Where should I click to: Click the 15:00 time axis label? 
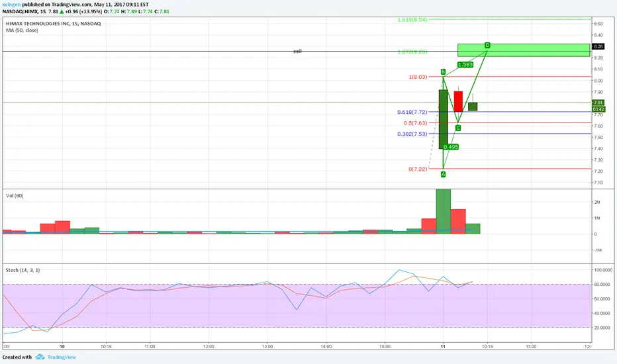[x=385, y=347]
